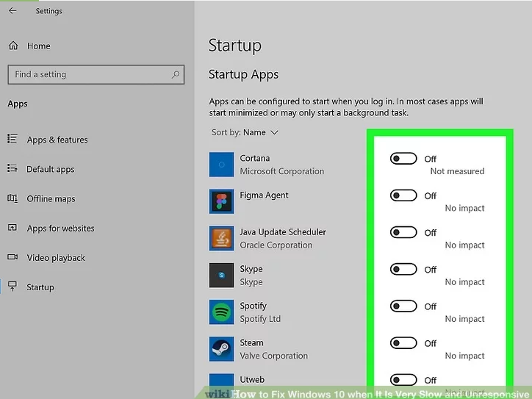The height and width of the screenshot is (399, 532).
Task: Toggle Skype startup switch
Action: pyautogui.click(x=403, y=270)
